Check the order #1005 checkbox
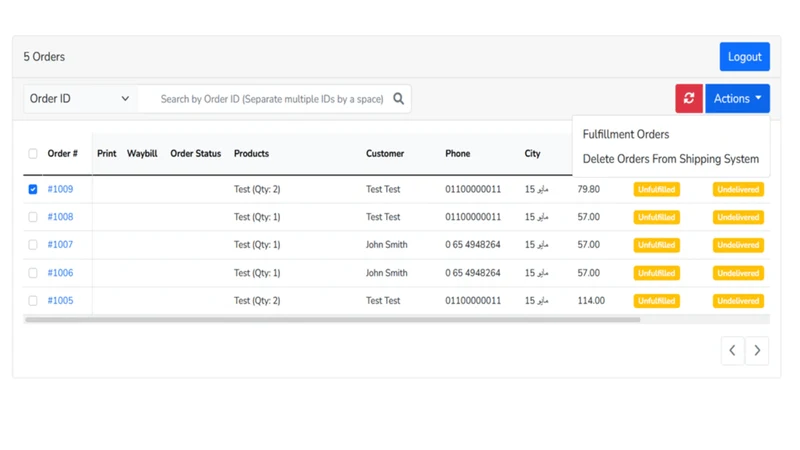This screenshot has height=450, width=800. 33,301
